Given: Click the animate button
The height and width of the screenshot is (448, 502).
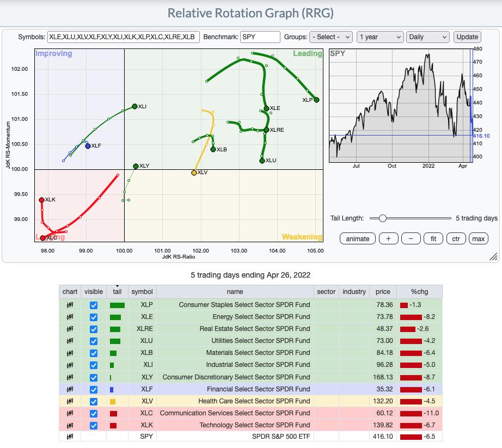Looking at the screenshot, I should tap(358, 239).
